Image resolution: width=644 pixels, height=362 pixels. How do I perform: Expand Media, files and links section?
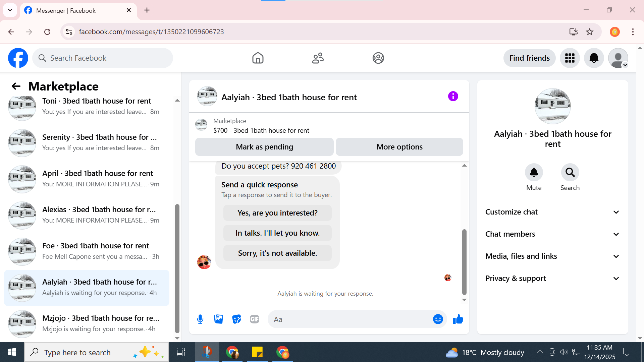[x=552, y=256]
